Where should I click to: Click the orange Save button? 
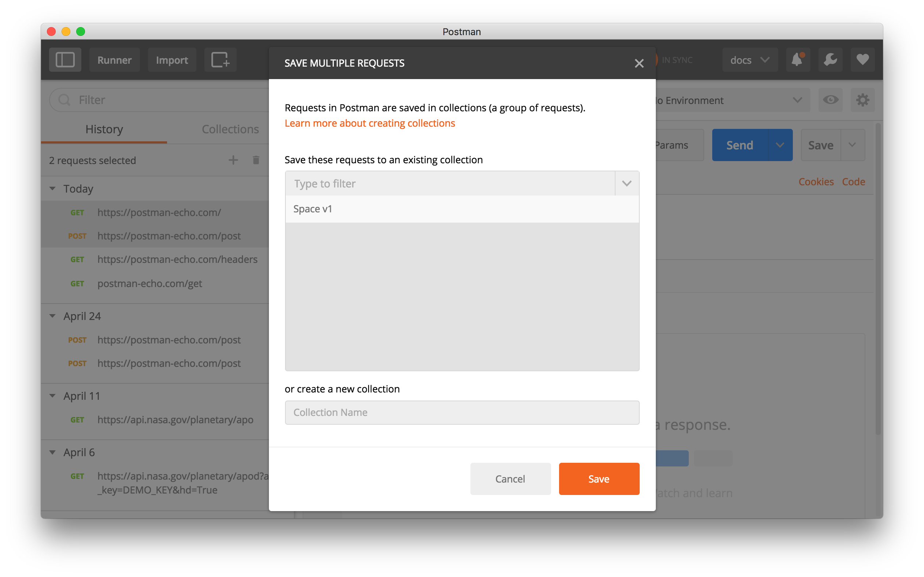599,479
